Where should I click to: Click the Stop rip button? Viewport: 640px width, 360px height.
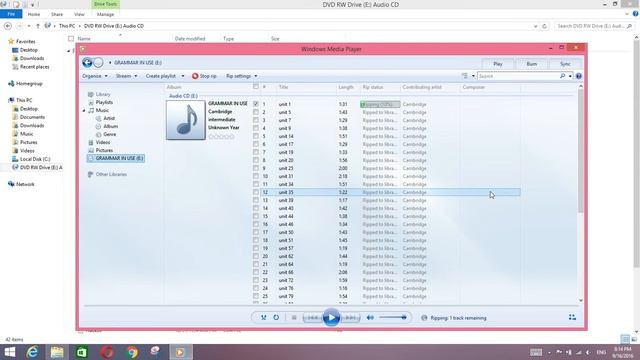204,76
